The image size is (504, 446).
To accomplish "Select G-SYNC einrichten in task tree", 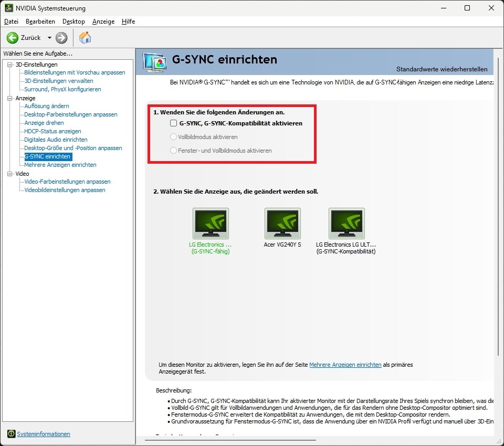I will pyautogui.click(x=48, y=156).
